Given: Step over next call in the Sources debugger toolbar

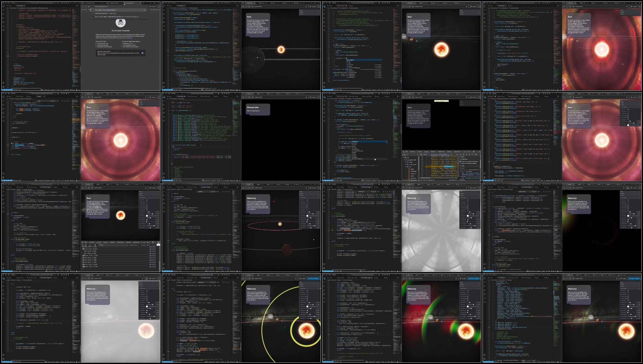Looking at the screenshot, I should click(464, 154).
